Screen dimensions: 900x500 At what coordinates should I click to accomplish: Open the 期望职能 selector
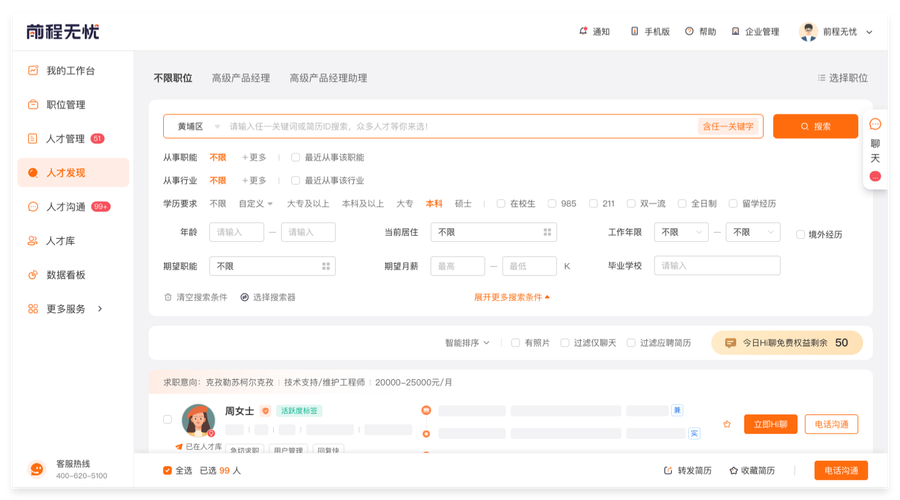(x=272, y=266)
